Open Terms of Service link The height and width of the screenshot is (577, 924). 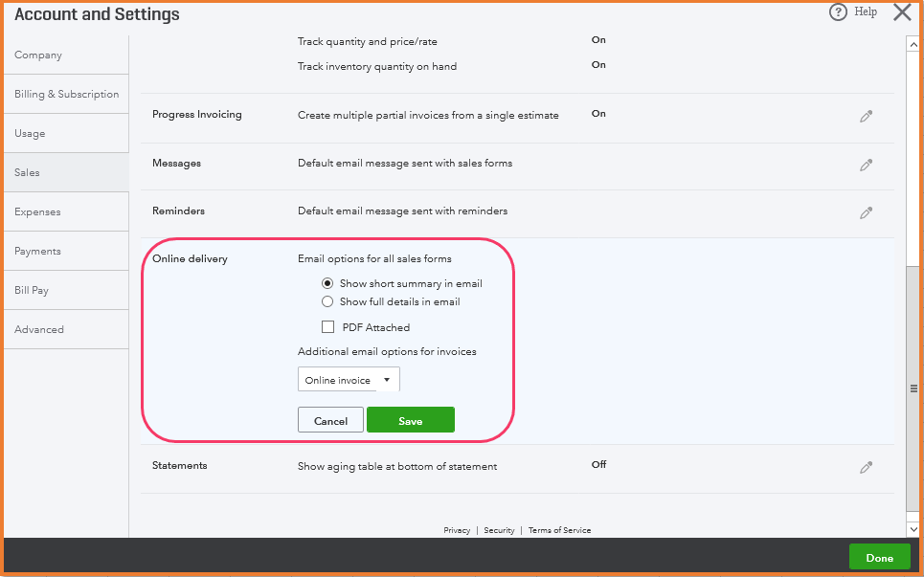pos(559,530)
